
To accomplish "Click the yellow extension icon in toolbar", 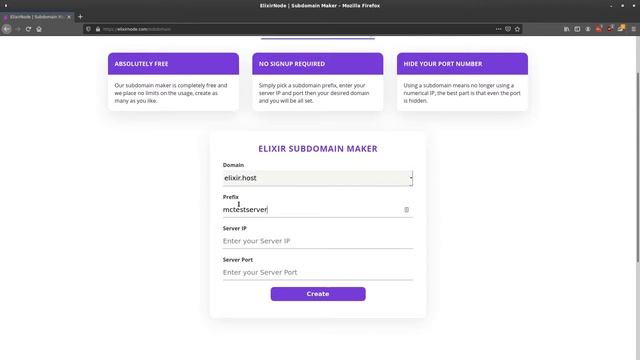I will (x=621, y=29).
